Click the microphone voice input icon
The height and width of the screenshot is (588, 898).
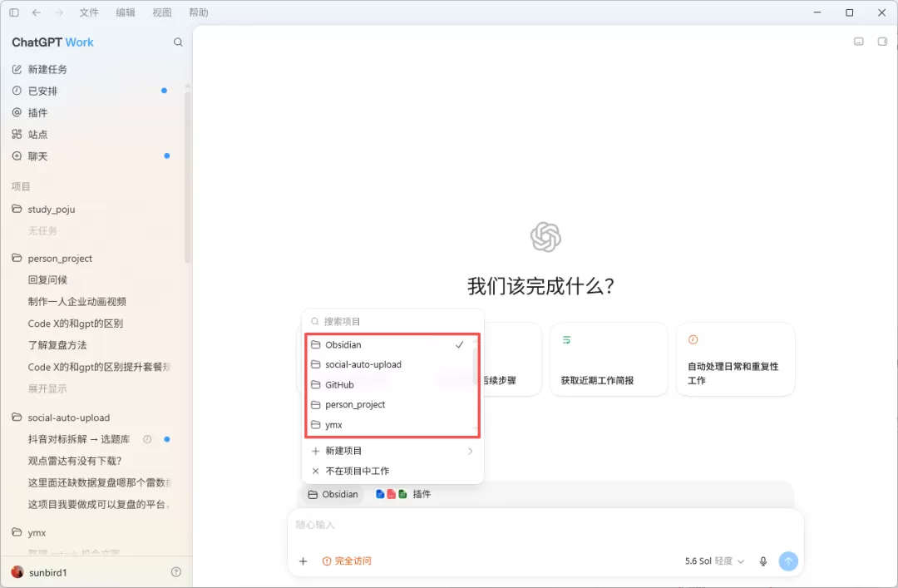[762, 561]
